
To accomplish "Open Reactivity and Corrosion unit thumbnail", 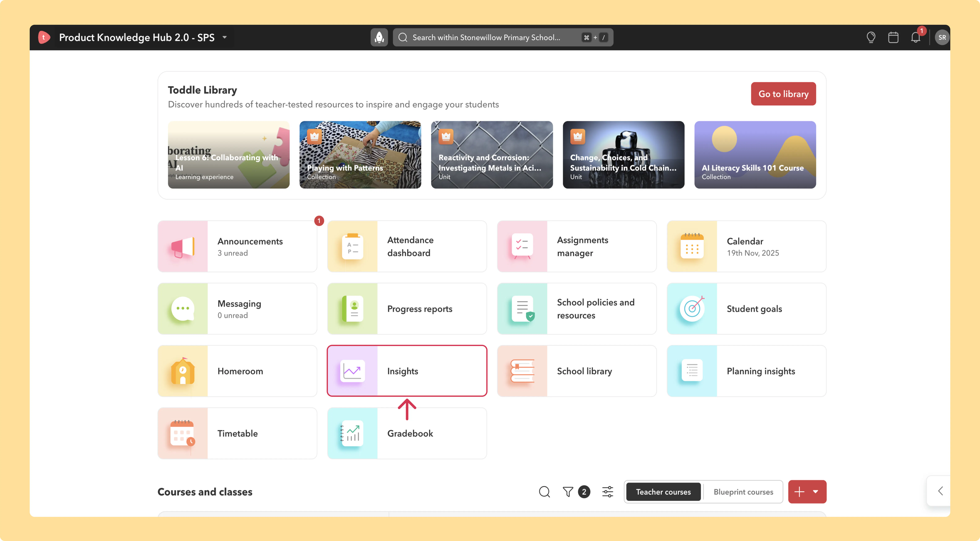I will click(492, 155).
